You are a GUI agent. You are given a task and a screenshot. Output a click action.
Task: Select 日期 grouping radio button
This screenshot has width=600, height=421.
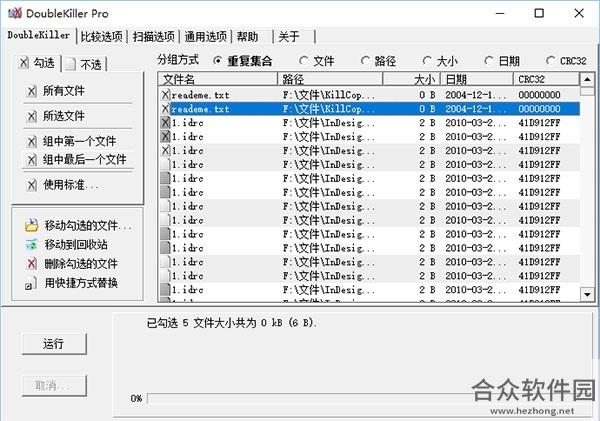point(489,61)
